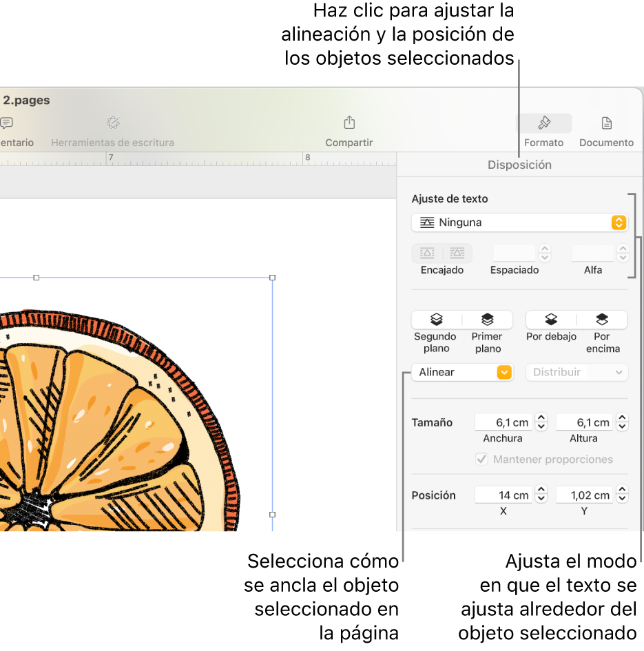Increase X position with stepper
This screenshot has width=644, height=651.
pyautogui.click(x=541, y=490)
